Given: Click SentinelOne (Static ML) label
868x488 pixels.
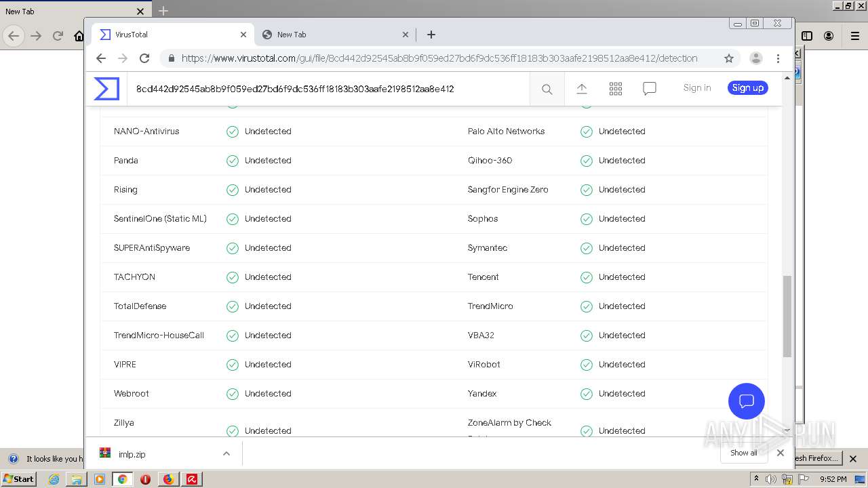Looking at the screenshot, I should [160, 219].
